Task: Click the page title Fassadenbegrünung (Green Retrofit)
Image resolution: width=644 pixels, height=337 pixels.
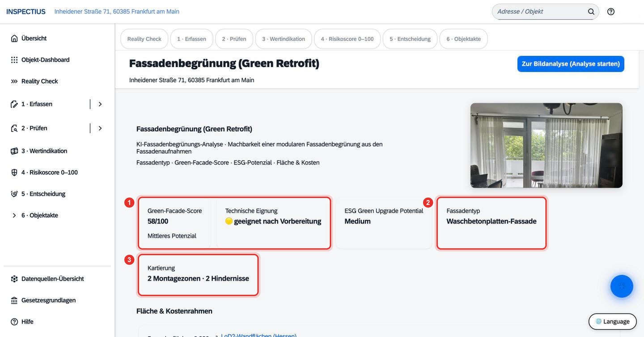Action: 224,63
